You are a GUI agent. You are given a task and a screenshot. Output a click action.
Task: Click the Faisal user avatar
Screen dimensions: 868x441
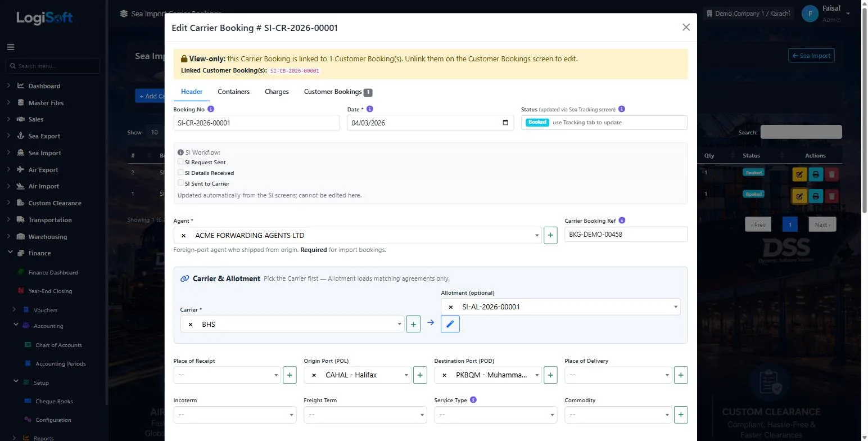[810, 14]
